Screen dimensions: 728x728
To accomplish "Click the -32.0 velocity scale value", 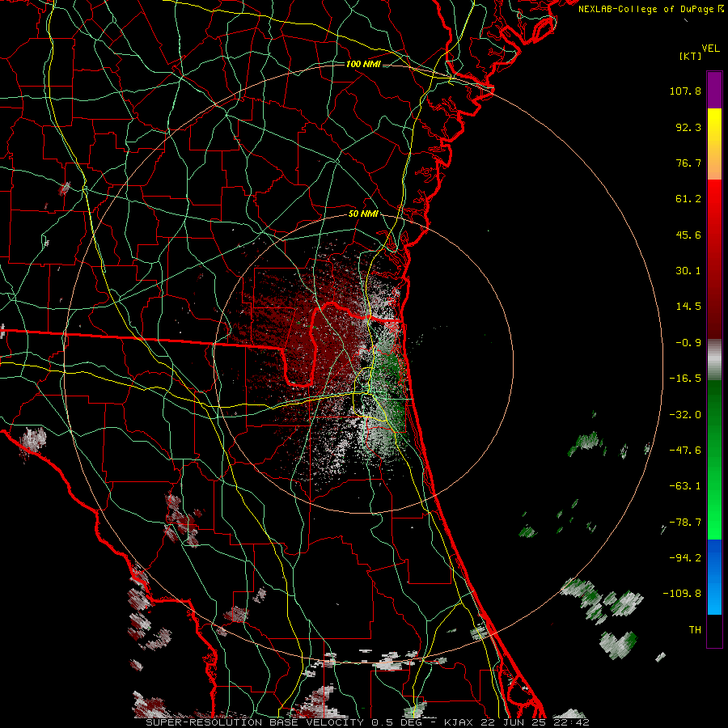I will [x=685, y=415].
